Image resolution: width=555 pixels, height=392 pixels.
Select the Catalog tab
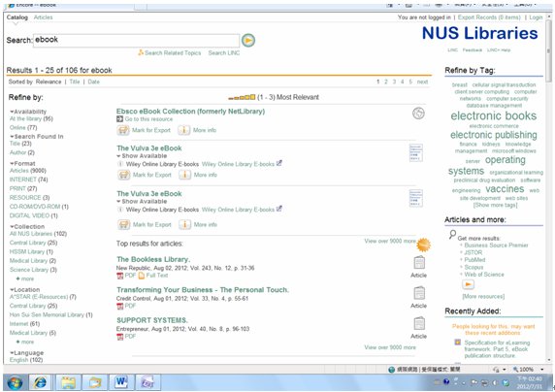coord(17,17)
